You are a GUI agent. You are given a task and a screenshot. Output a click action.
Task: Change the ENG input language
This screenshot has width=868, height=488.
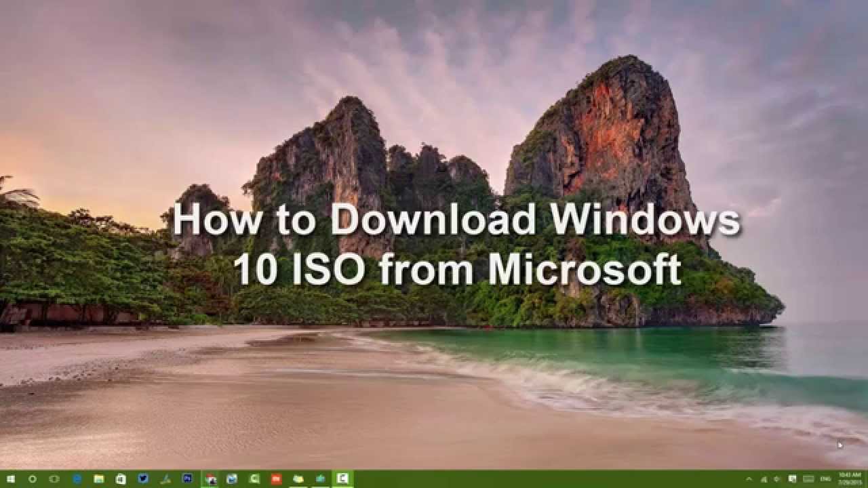pos(826,479)
